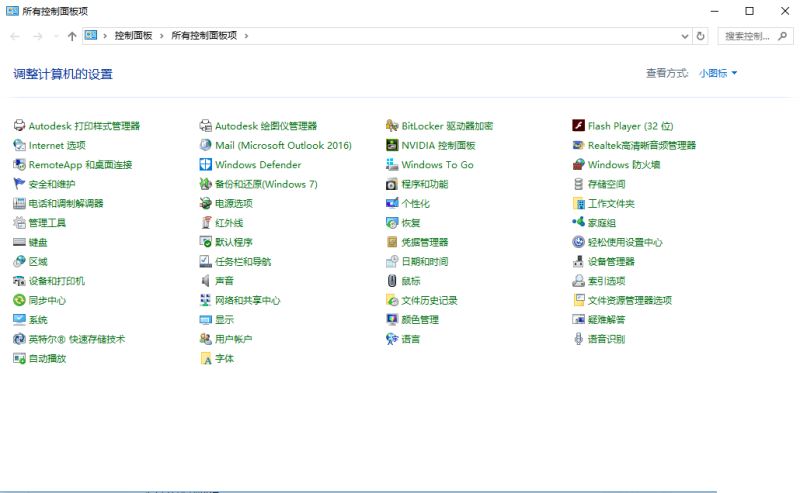Open the Windows To Go link
The image size is (800, 493).
437,164
